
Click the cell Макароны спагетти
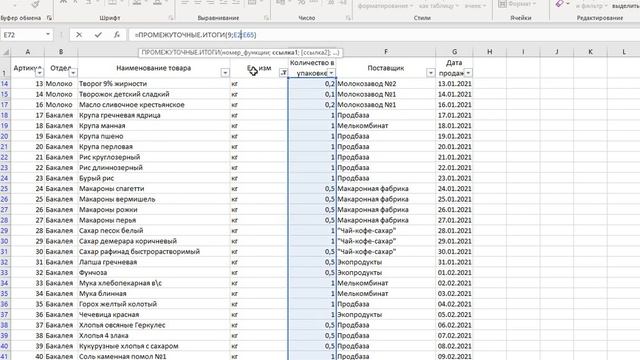(x=153, y=189)
